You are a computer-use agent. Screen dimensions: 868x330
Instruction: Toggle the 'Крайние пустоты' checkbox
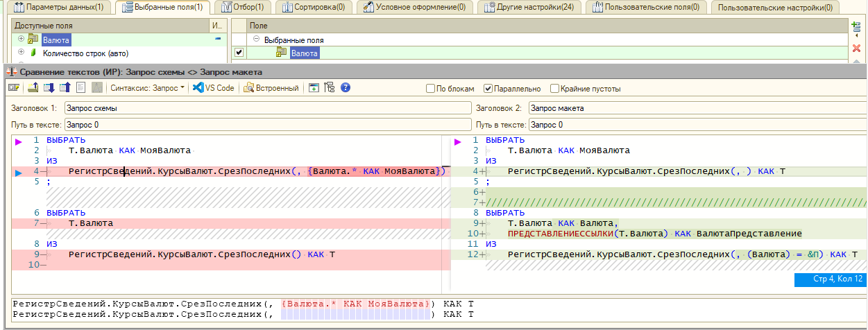554,89
